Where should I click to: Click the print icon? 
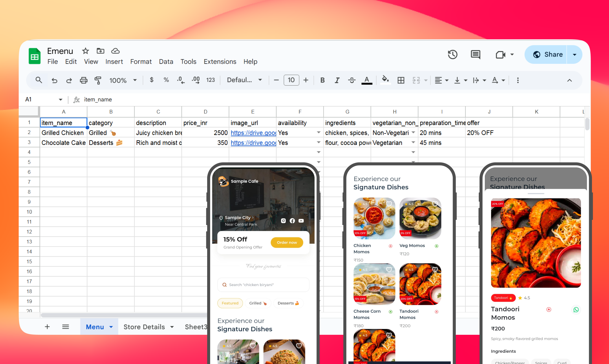83,80
